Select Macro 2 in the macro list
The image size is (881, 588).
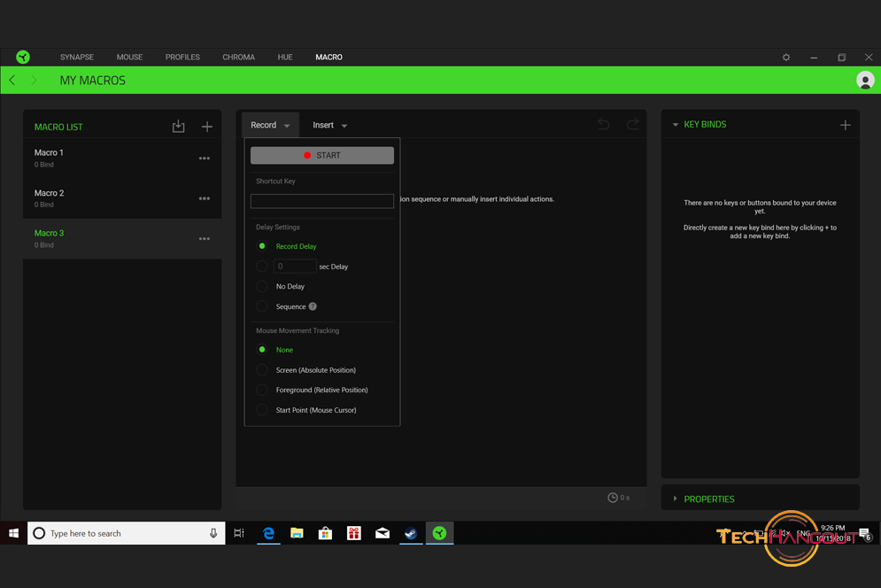pos(122,198)
